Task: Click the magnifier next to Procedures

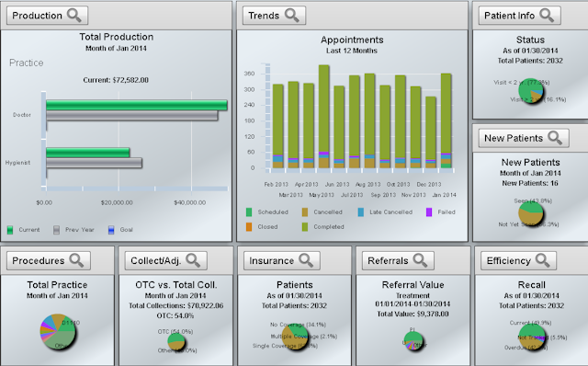Action: 76,260
